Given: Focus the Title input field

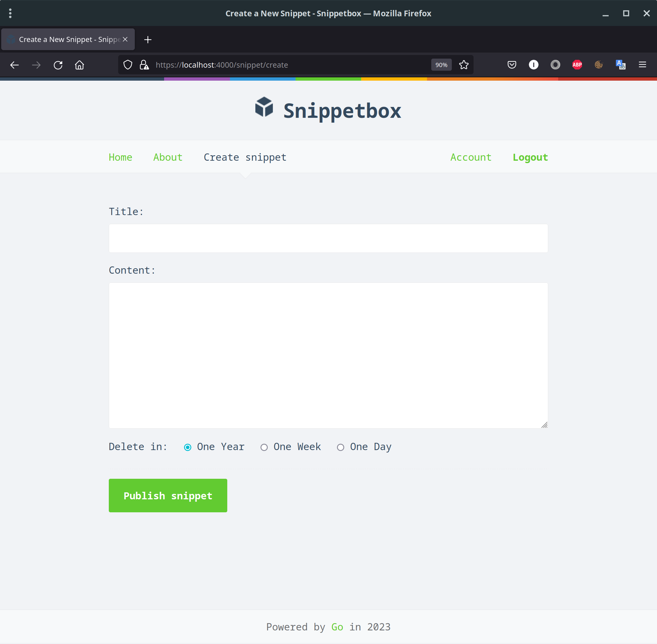Looking at the screenshot, I should 328,238.
